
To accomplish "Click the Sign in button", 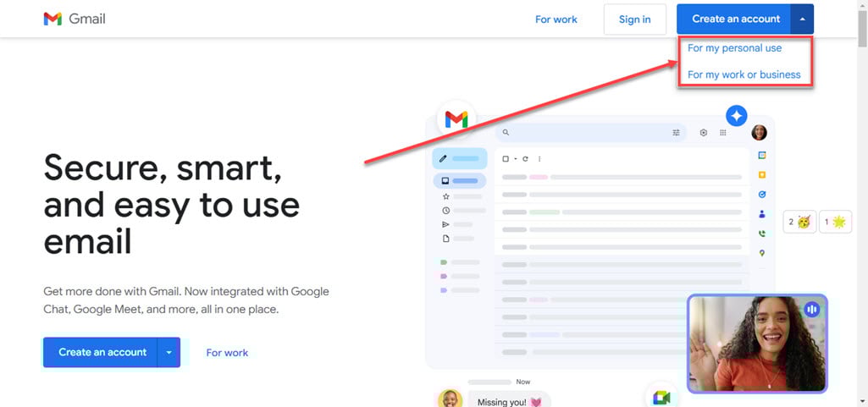I will pyautogui.click(x=634, y=19).
